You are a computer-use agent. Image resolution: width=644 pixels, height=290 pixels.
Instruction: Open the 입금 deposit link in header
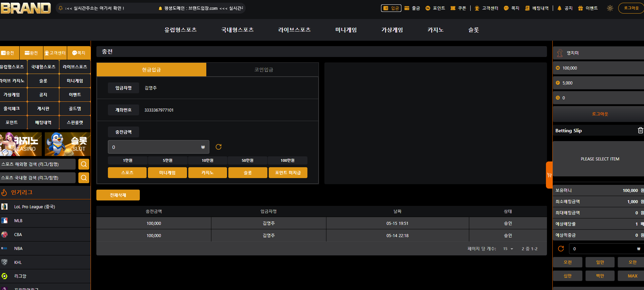(x=391, y=8)
